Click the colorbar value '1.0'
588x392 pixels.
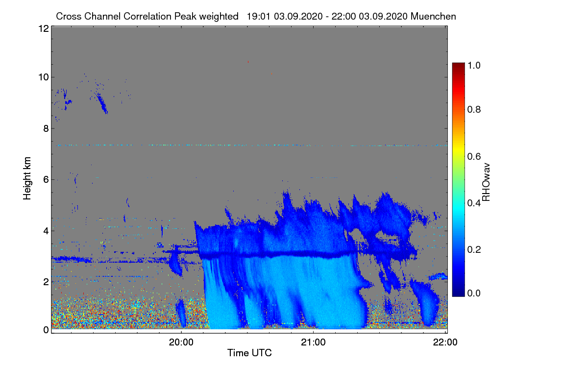[x=474, y=64]
